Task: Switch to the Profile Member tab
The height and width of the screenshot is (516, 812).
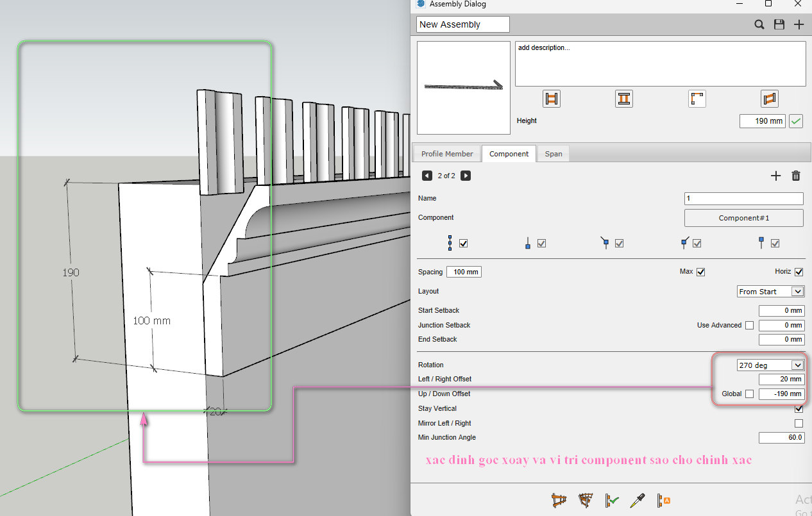Action: tap(447, 154)
